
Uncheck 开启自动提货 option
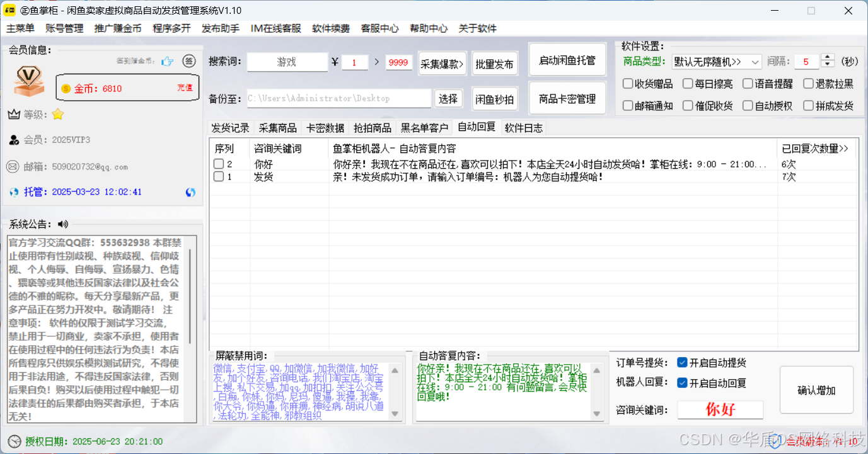click(x=682, y=363)
